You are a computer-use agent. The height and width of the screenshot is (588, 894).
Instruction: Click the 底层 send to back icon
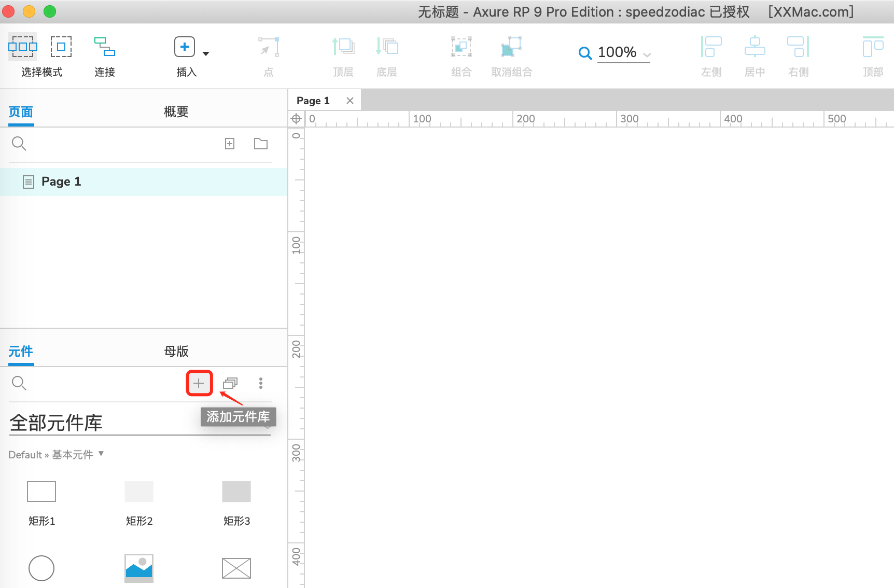[x=387, y=47]
